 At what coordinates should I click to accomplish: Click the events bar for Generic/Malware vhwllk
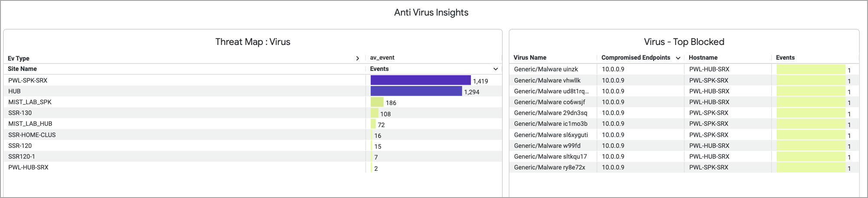[x=811, y=80]
